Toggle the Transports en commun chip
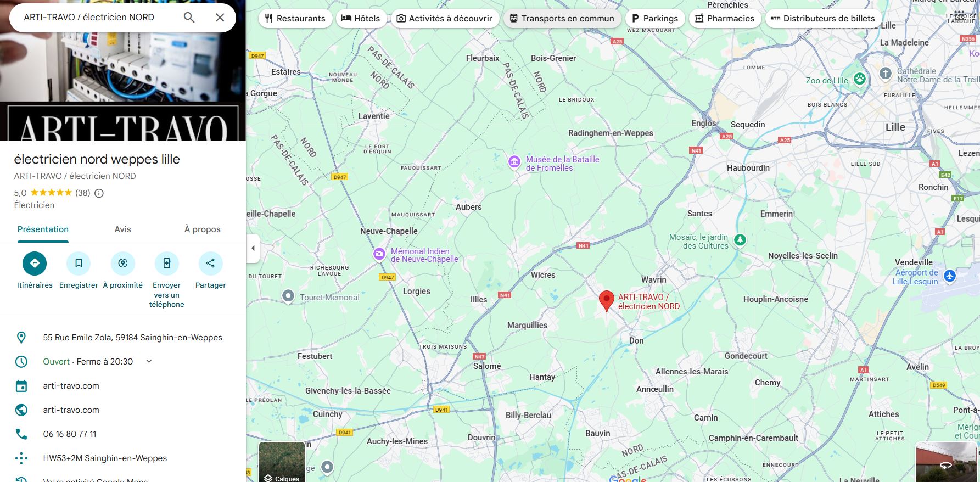980x482 pixels. [x=562, y=19]
